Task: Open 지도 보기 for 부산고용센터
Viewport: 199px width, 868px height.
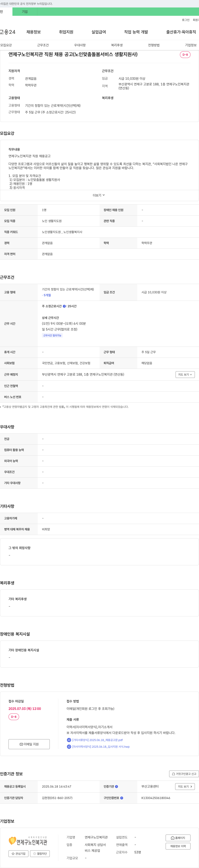Action: tap(185, 787)
